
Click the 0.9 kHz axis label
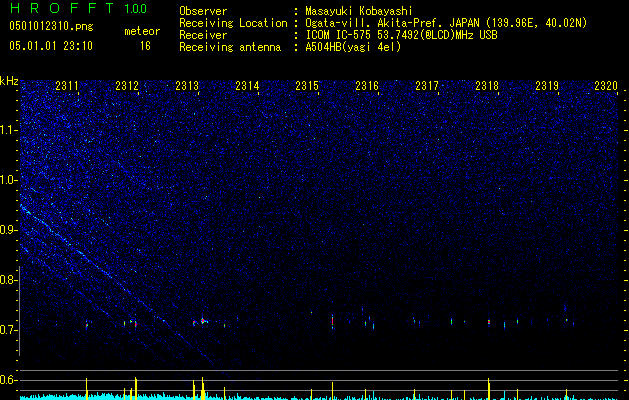(x=8, y=230)
